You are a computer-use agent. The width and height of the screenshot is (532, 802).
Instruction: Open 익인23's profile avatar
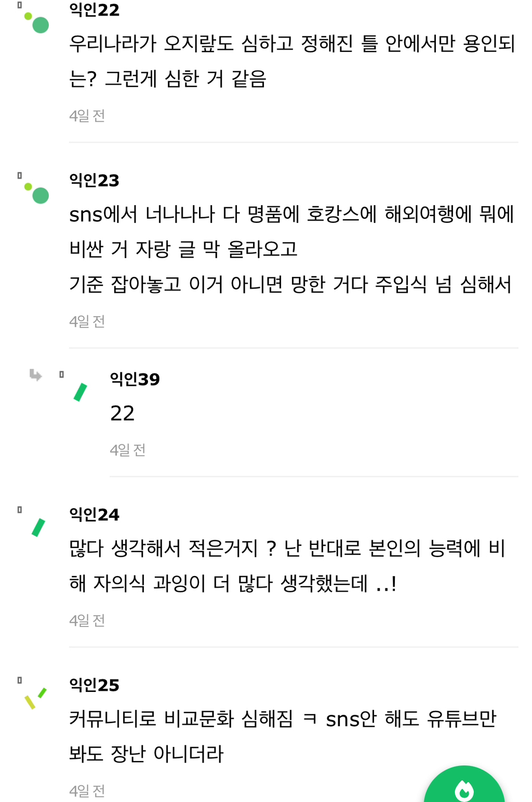pos(37,193)
